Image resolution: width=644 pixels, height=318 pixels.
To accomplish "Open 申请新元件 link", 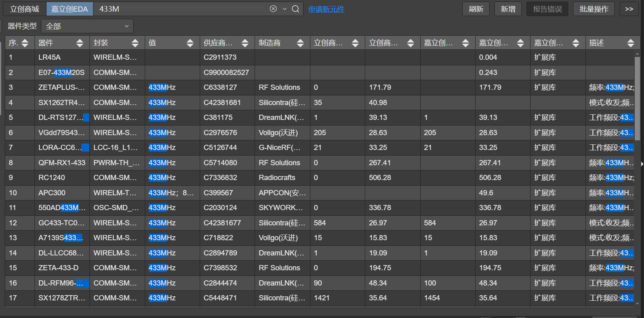I will click(326, 9).
